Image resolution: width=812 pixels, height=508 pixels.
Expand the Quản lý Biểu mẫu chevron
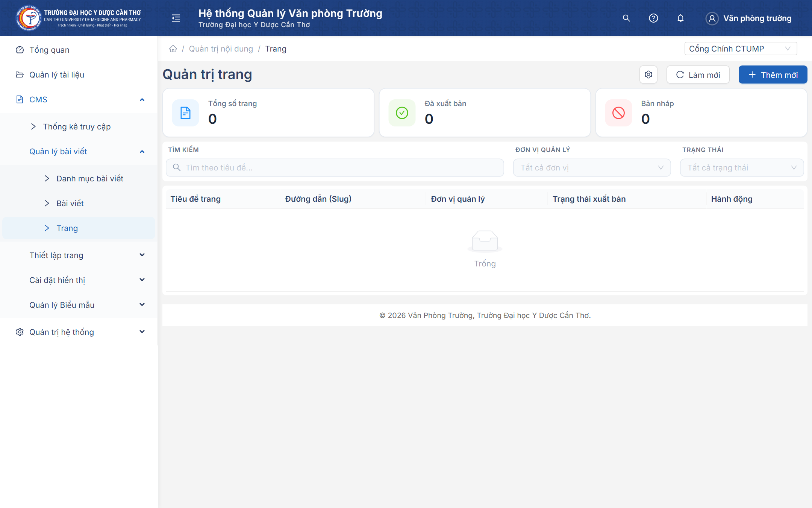(142, 305)
